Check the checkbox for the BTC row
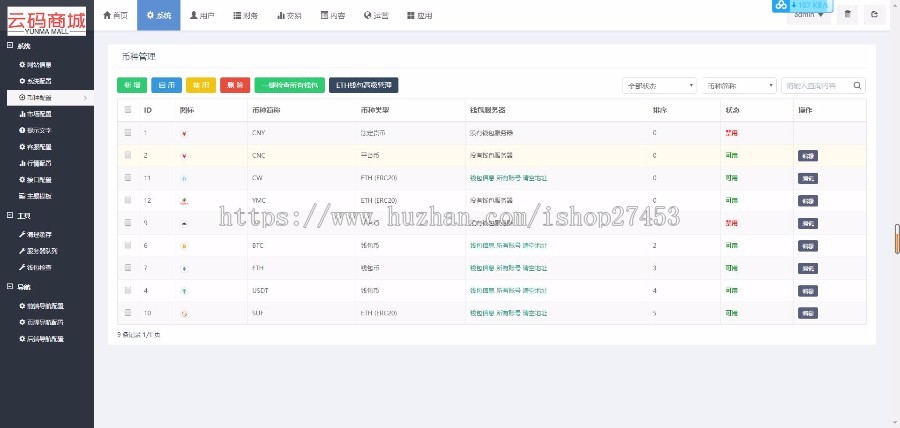The width and height of the screenshot is (900, 428). (128, 245)
